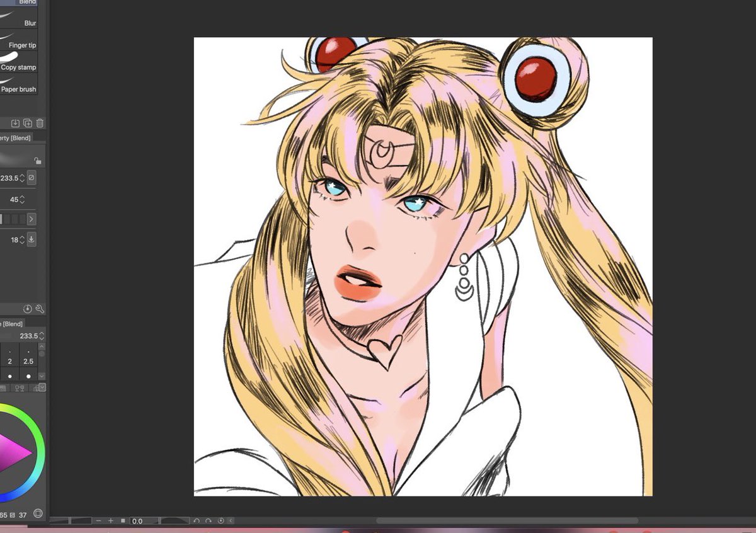756x533 pixels.
Task: Duplicate the current sub tool
Action: tap(28, 123)
